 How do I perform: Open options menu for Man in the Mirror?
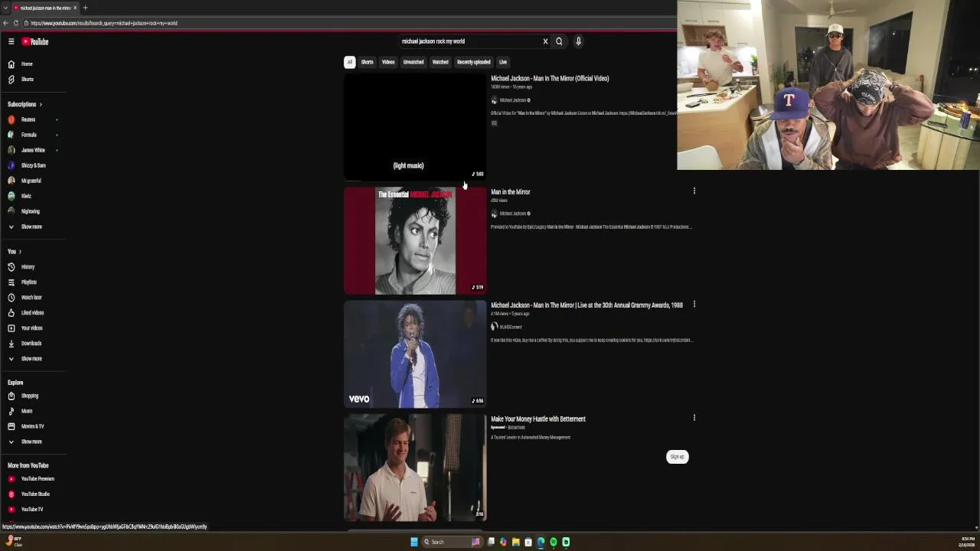pyautogui.click(x=694, y=191)
